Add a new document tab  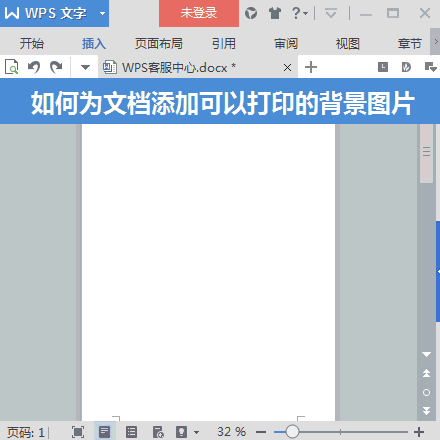pos(311,67)
